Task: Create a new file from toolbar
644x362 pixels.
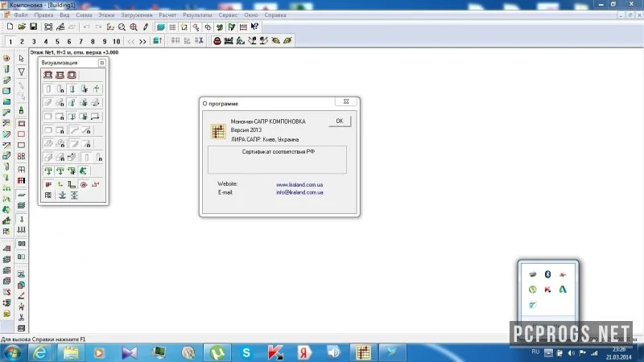Action: (10, 27)
